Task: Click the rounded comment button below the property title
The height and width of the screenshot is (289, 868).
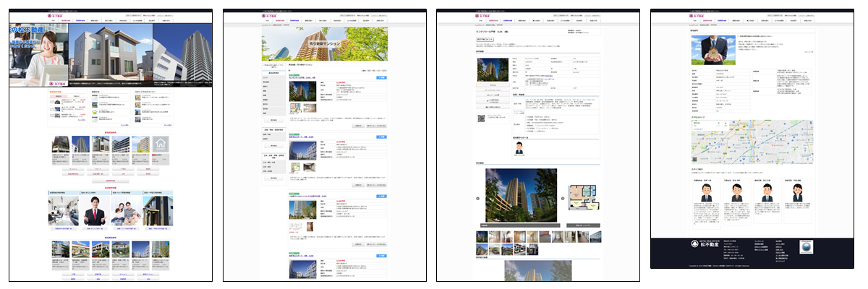Action: coord(486,39)
